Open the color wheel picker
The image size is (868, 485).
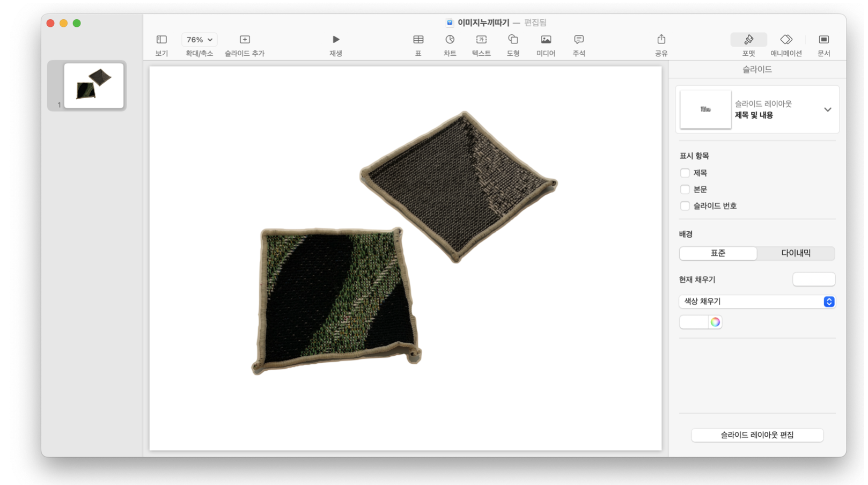[x=715, y=322]
